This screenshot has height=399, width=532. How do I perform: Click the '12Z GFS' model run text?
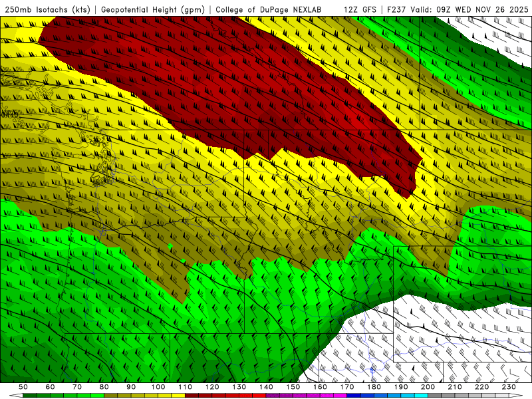(360, 10)
